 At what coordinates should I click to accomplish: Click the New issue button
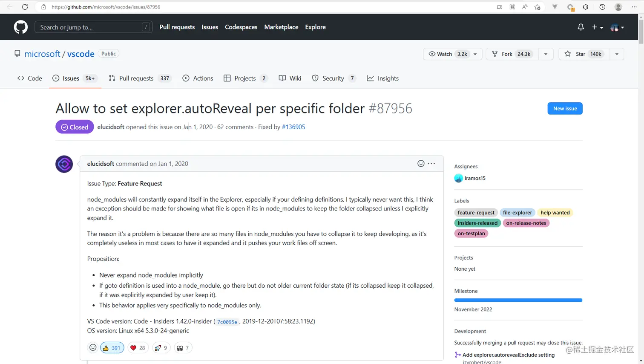pyautogui.click(x=565, y=109)
